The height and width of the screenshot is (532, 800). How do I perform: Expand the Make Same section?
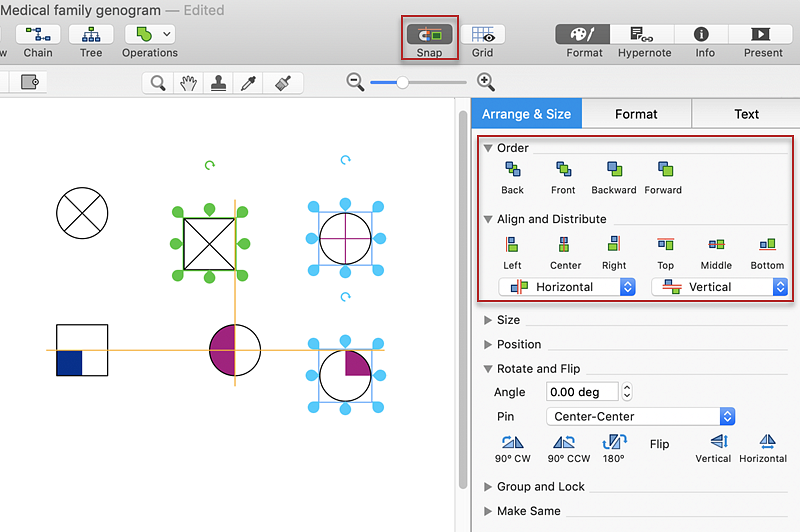click(488, 511)
